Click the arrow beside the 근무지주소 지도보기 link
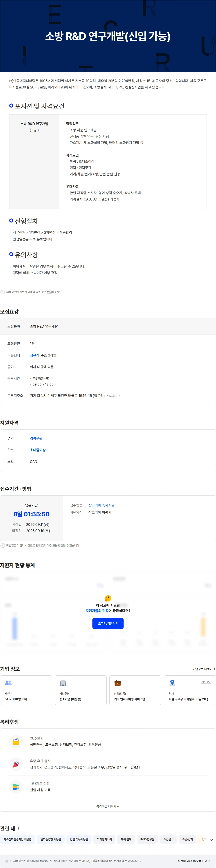 (x=119, y=396)
